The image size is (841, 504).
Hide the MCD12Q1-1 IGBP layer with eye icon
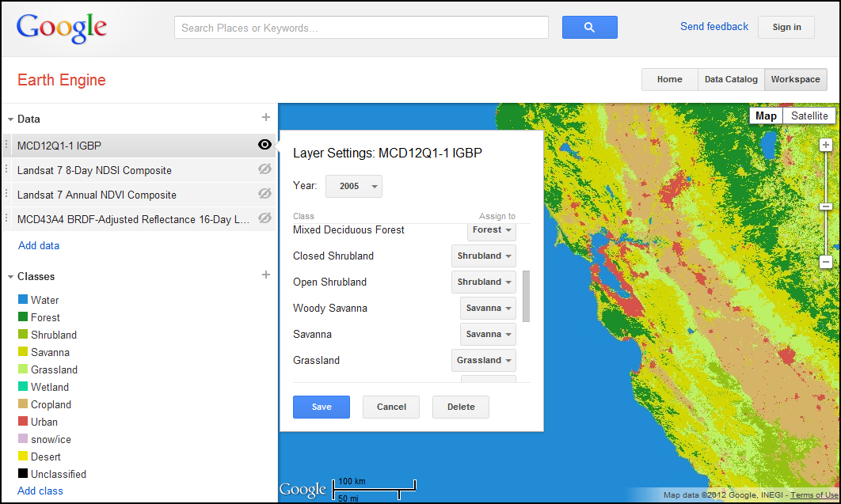click(x=264, y=145)
